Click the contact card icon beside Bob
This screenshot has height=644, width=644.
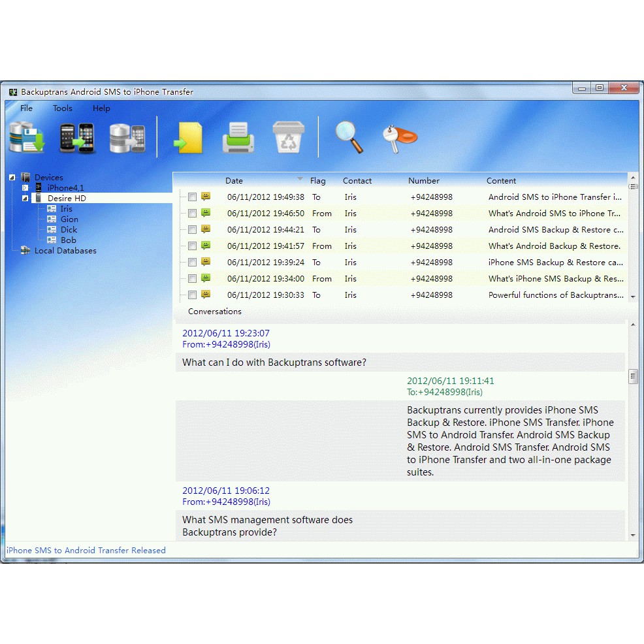click(52, 240)
